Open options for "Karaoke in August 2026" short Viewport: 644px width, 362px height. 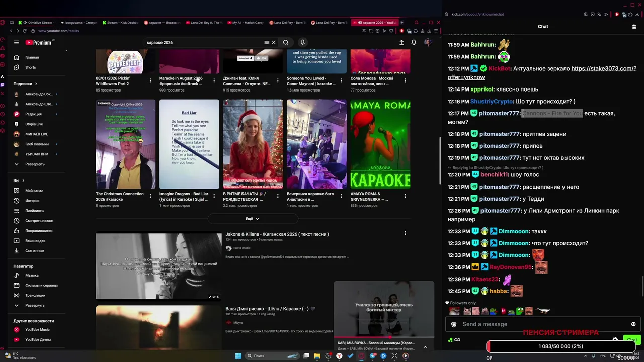pyautogui.click(x=214, y=80)
